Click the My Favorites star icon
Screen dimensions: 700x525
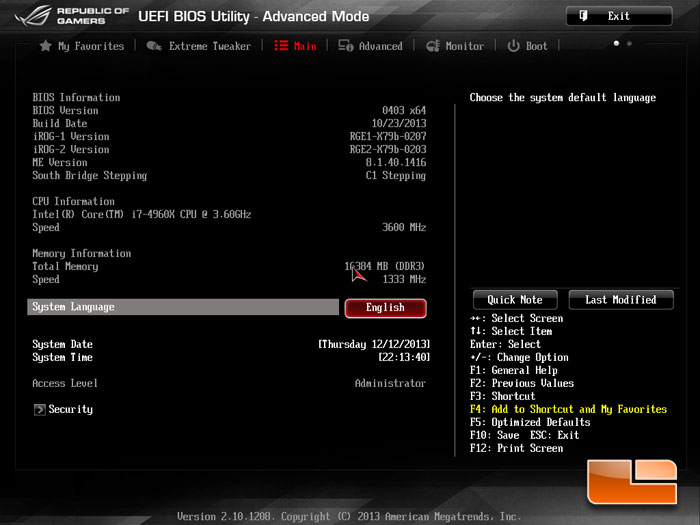click(46, 46)
